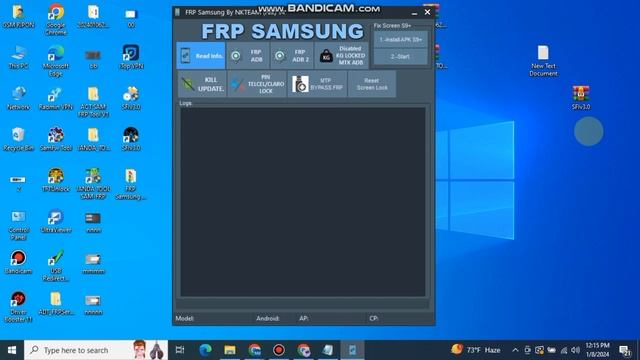Click the Reset Screen Lock button
Screen dimensions: 640x360
[371, 84]
